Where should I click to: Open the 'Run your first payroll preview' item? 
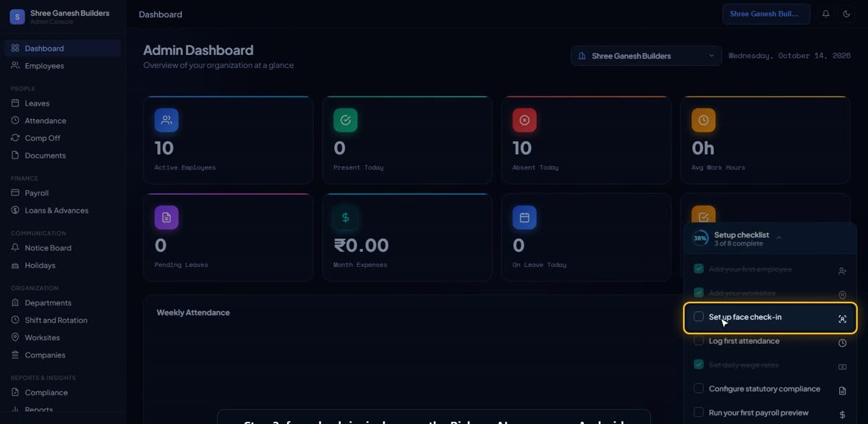tap(770, 412)
